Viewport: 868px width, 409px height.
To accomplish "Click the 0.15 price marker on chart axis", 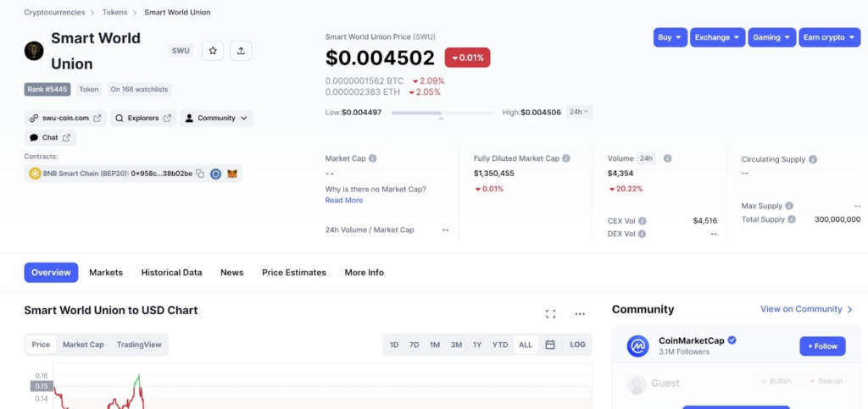I will 42,386.
